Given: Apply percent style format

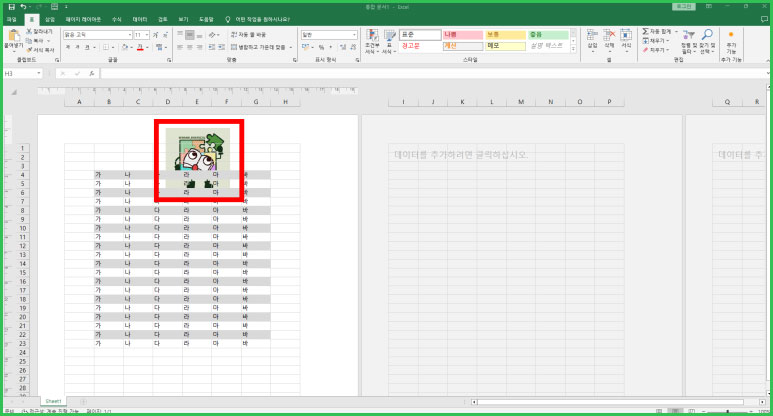Looking at the screenshot, I should click(321, 47).
